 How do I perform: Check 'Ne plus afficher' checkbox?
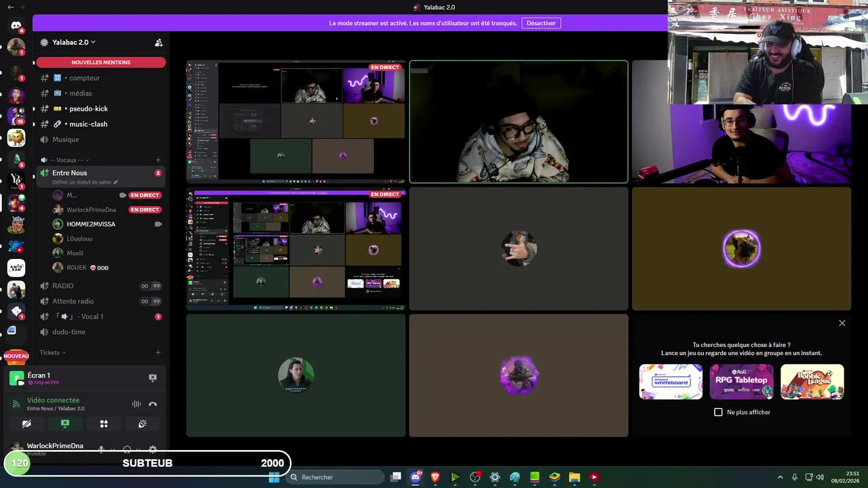pyautogui.click(x=718, y=412)
